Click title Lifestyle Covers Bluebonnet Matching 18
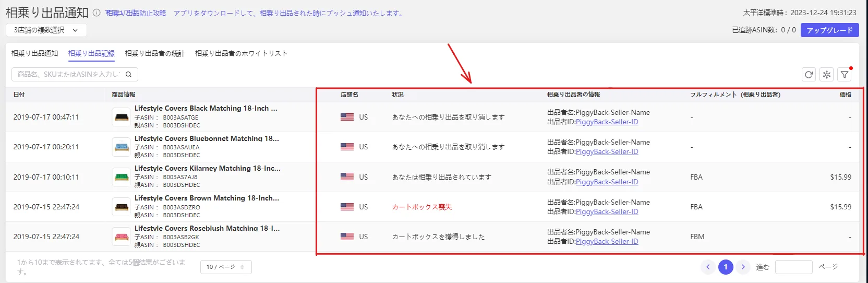Image resolution: width=868 pixels, height=283 pixels. click(x=207, y=138)
